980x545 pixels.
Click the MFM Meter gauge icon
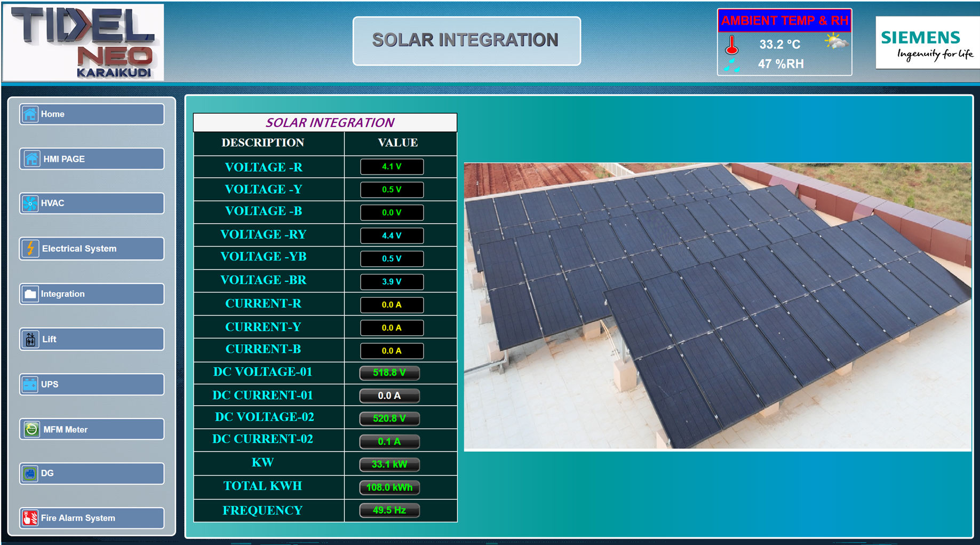pyautogui.click(x=31, y=429)
